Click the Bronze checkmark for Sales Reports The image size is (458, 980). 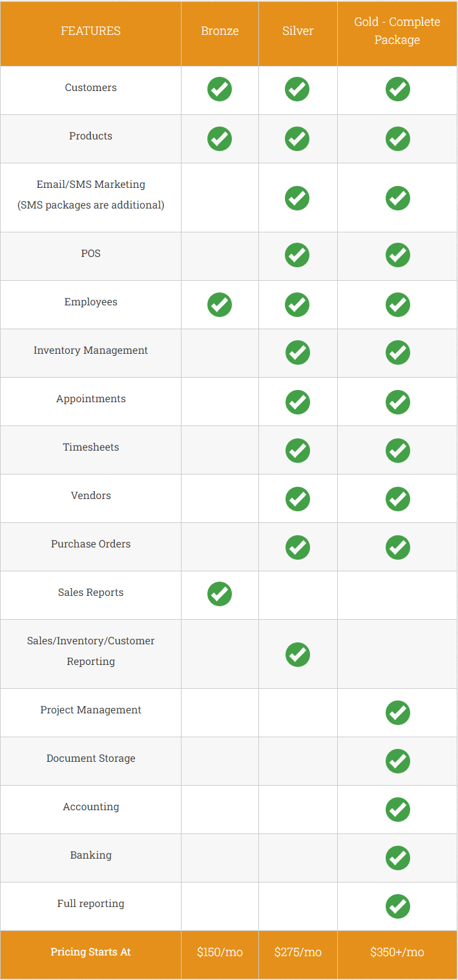tap(220, 594)
